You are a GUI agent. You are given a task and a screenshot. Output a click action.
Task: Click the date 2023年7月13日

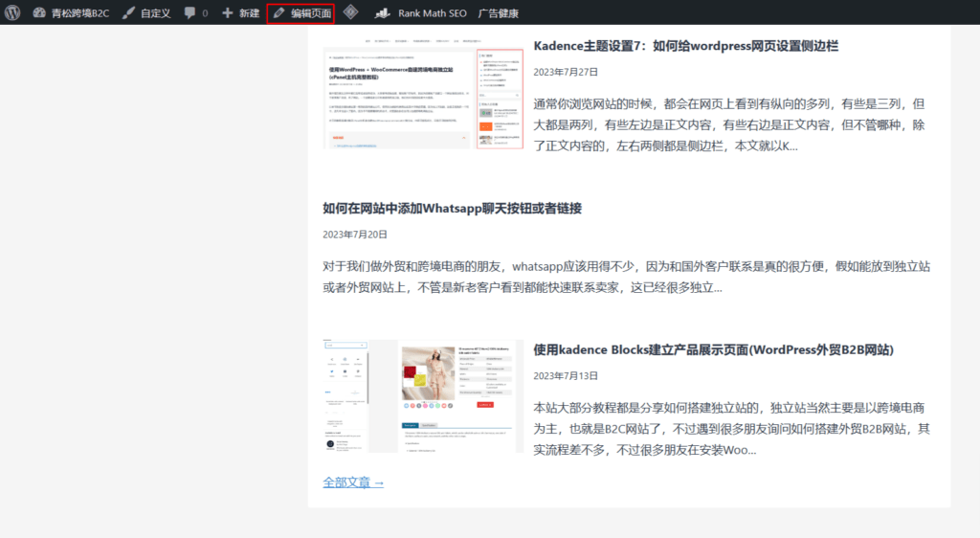point(566,376)
